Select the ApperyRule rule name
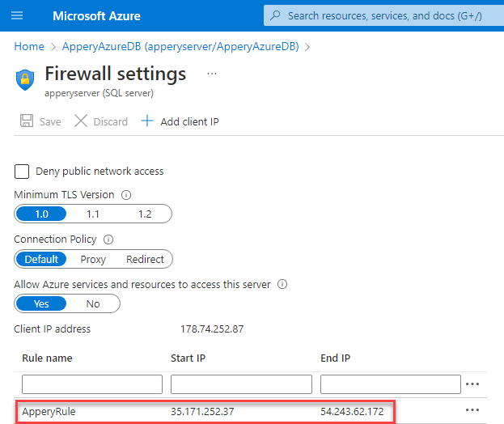Image resolution: width=504 pixels, height=424 pixels. (x=49, y=412)
